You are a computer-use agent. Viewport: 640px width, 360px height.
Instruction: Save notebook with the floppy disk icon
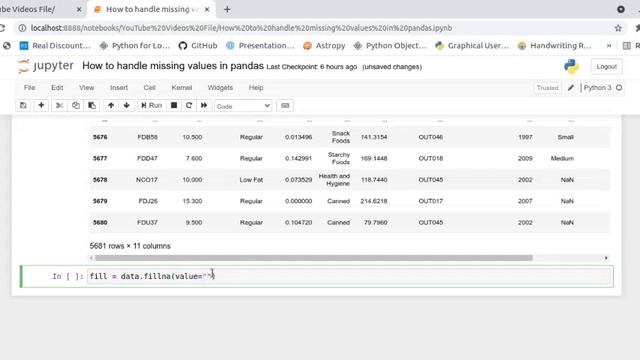pyautogui.click(x=23, y=106)
